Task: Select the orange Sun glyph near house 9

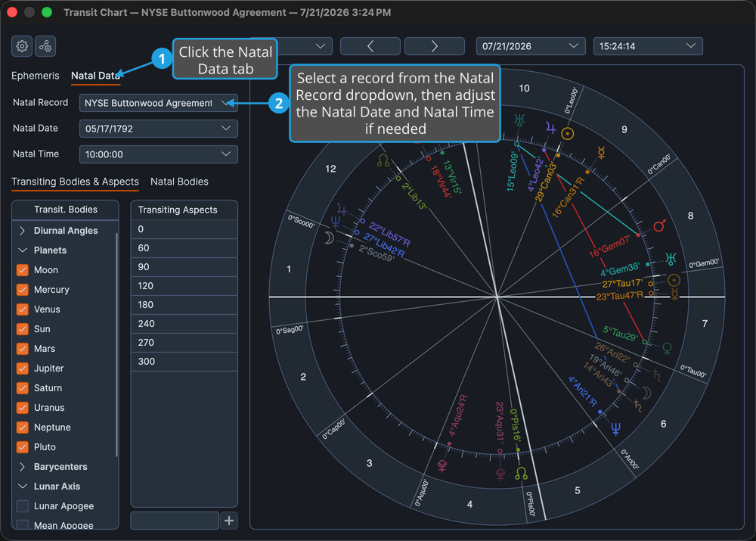Action: (x=568, y=134)
